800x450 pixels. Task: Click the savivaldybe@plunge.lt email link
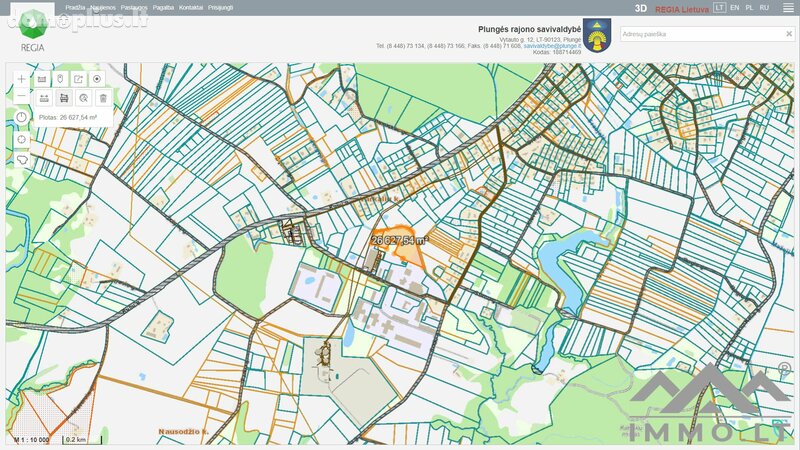(552, 46)
